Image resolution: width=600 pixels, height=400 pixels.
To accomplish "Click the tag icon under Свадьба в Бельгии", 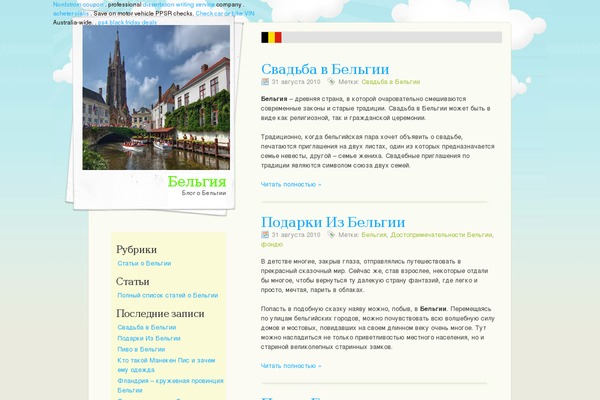I will pyautogui.click(x=331, y=82).
